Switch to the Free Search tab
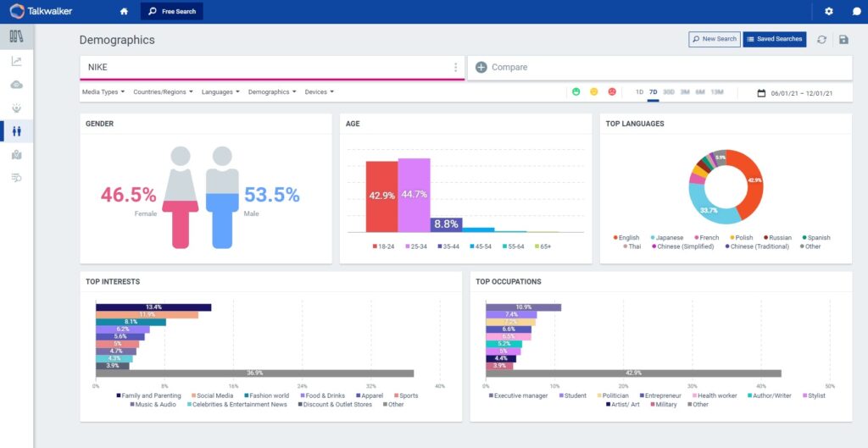Viewport: 868px width, 448px height. [x=172, y=12]
